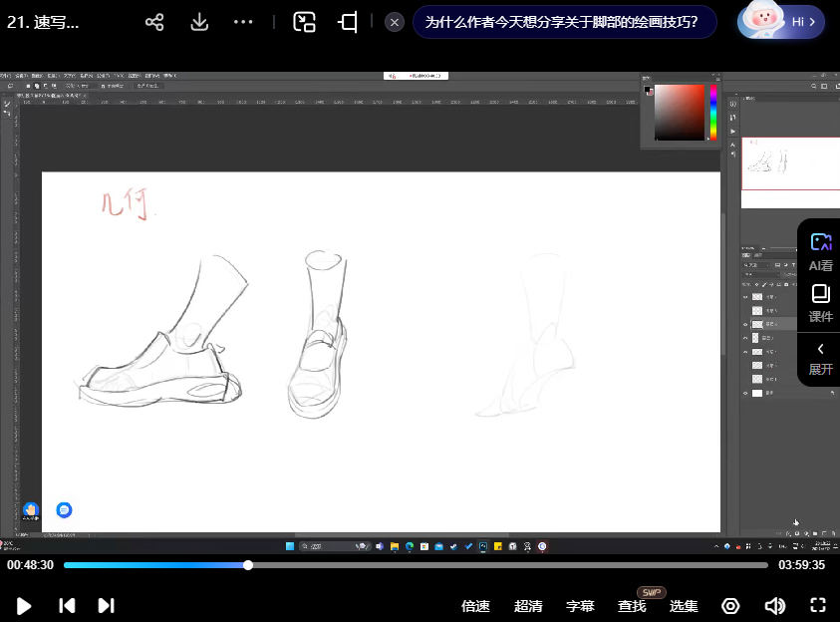The image size is (840, 622).
Task: Skip to the next video
Action: [x=106, y=605]
